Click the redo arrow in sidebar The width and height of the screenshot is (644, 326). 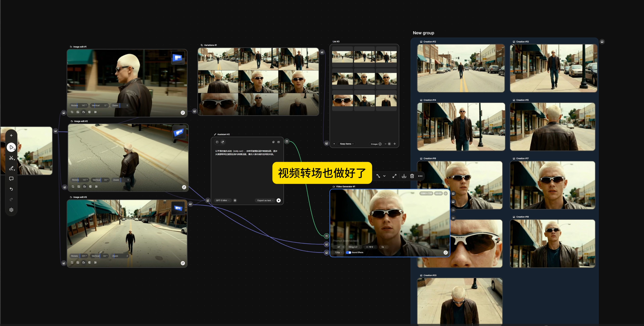(x=11, y=199)
